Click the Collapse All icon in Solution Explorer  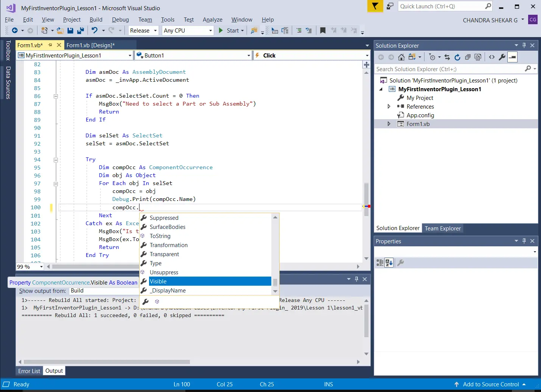point(468,57)
